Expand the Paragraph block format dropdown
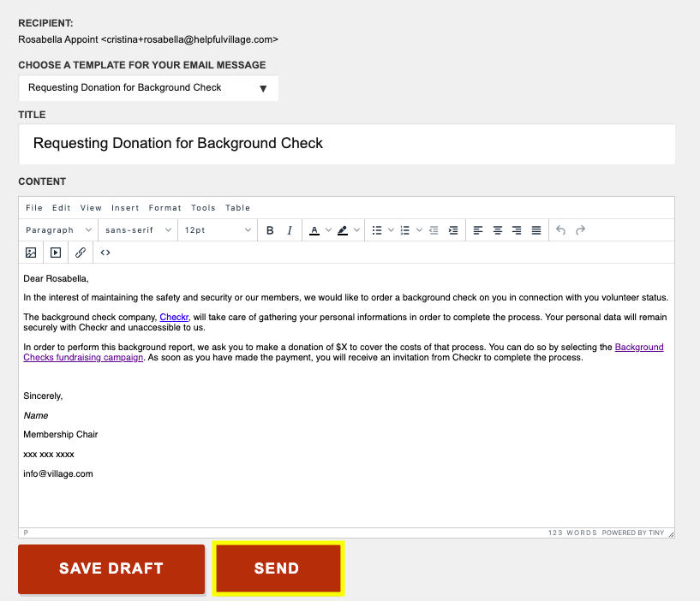This screenshot has width=700, height=601. click(59, 230)
